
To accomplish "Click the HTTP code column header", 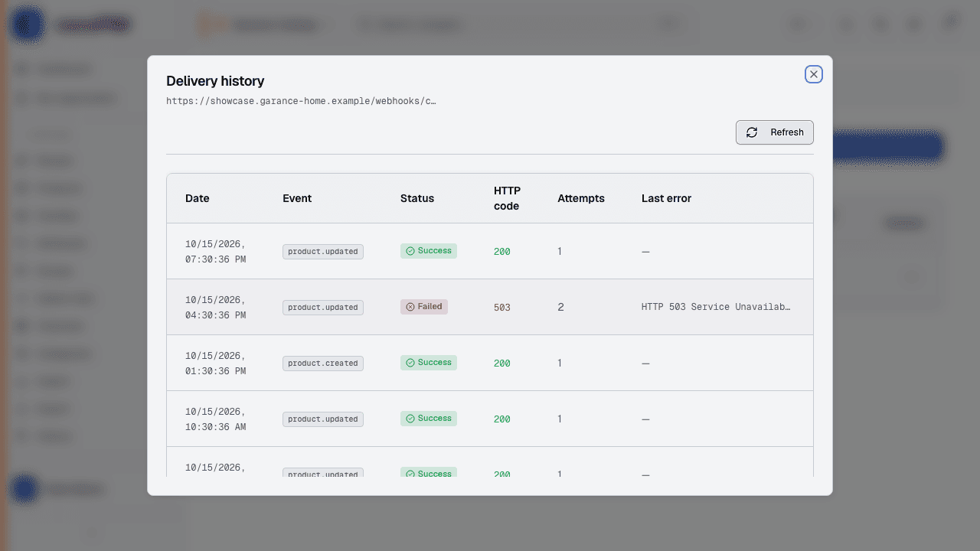I will point(507,198).
